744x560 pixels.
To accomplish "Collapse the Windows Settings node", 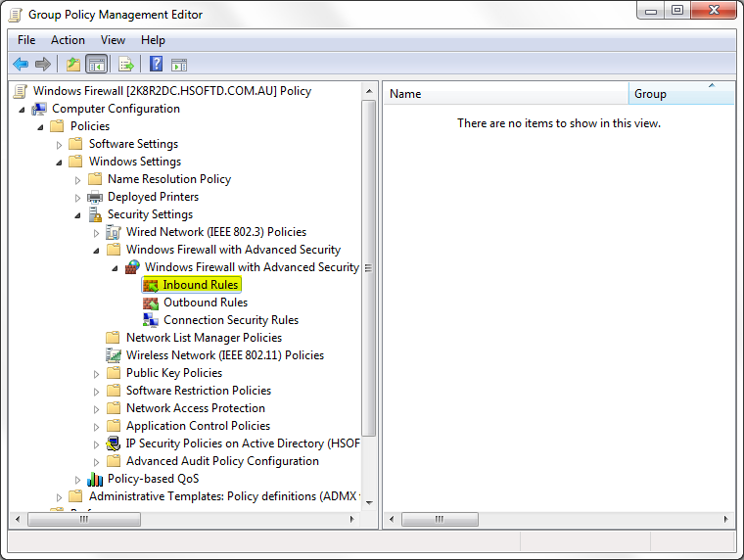I will 59,163.
